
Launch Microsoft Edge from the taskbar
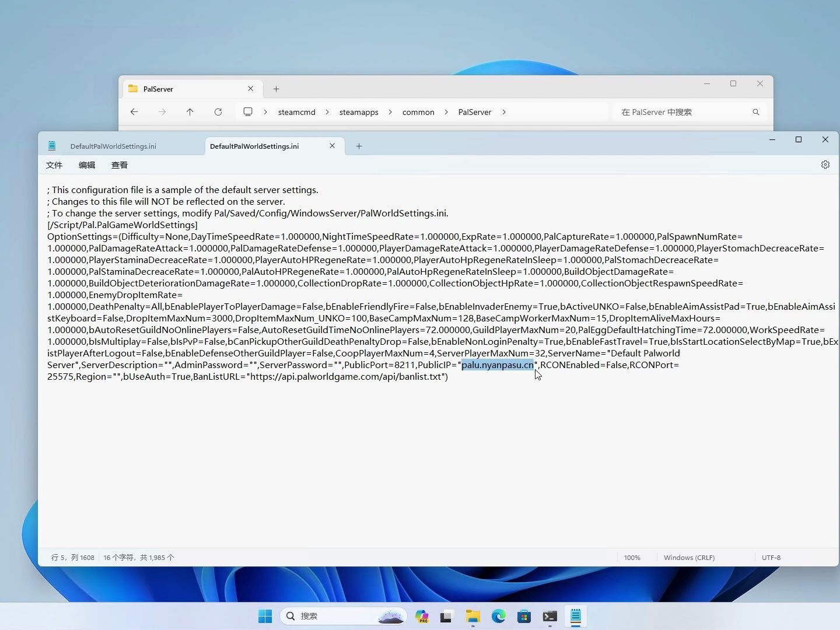click(498, 616)
